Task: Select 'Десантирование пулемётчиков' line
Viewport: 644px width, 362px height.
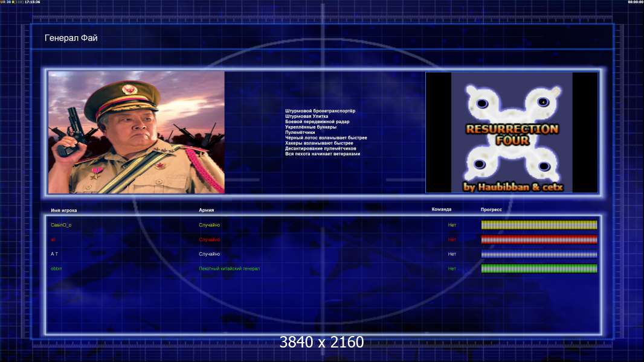Action: 320,148
